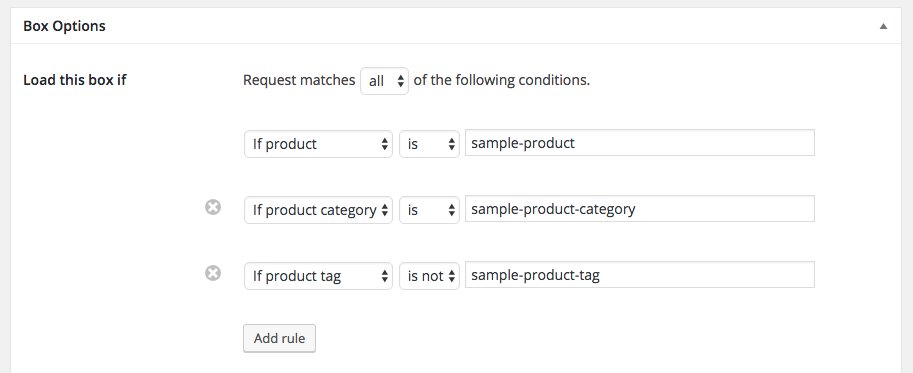The image size is (913, 373).
Task: Click the 'of the following conditions.' text
Action: tap(502, 80)
